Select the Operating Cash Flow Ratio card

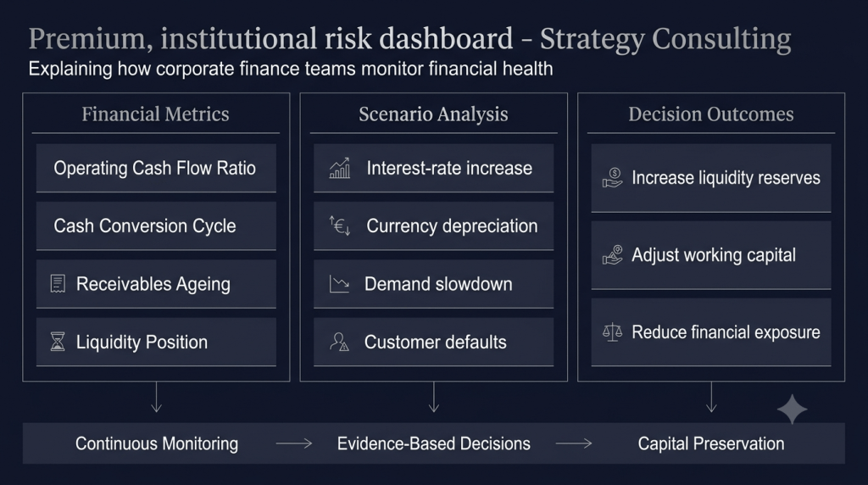click(x=156, y=168)
